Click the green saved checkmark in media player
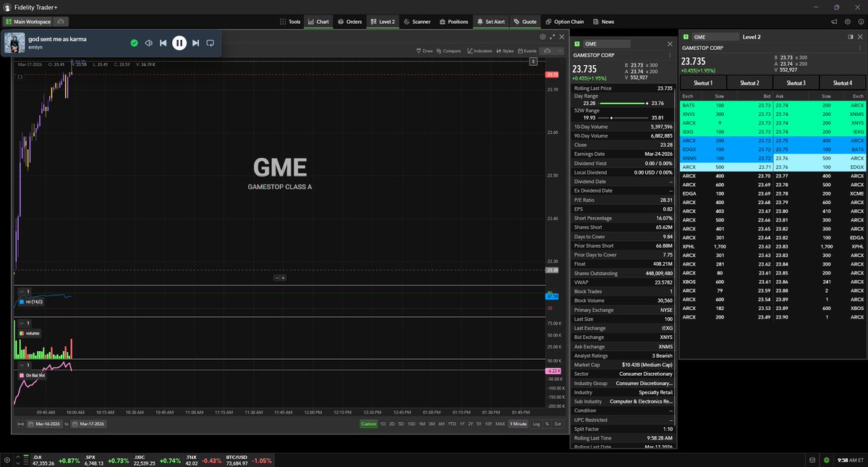Screen dimensions: 868x467 tap(134, 43)
